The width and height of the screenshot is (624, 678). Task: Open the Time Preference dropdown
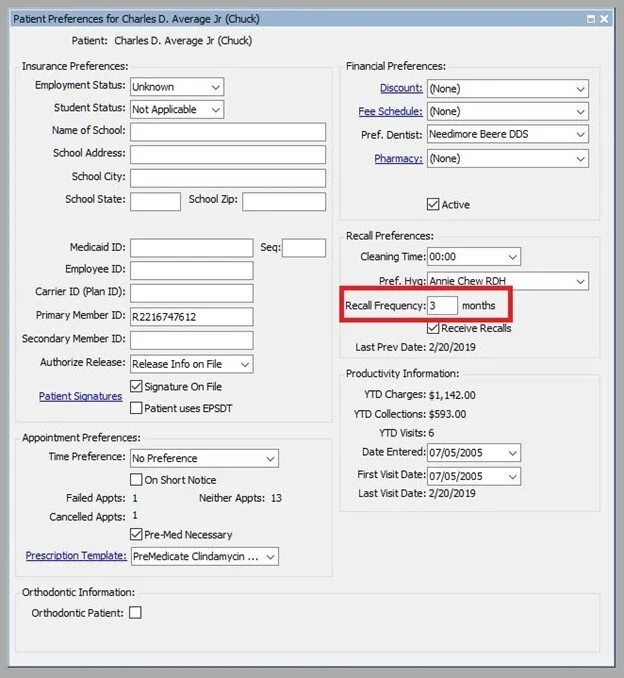(205, 458)
